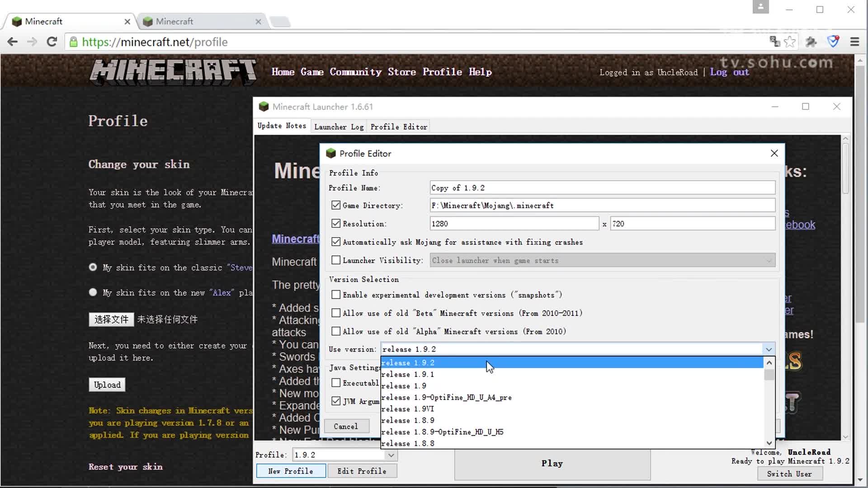868x488 pixels.
Task: Toggle the Executable checkbox
Action: point(335,383)
